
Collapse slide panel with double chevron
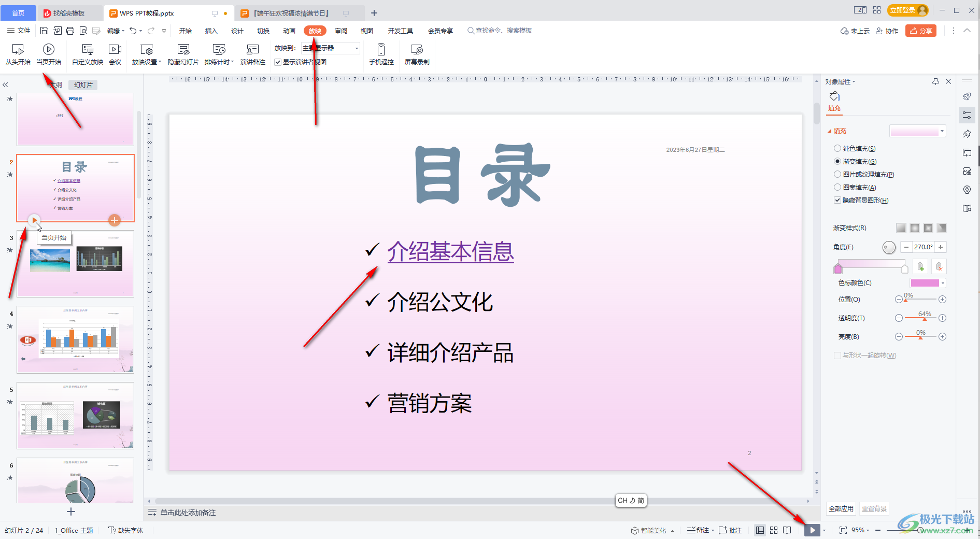coord(6,84)
